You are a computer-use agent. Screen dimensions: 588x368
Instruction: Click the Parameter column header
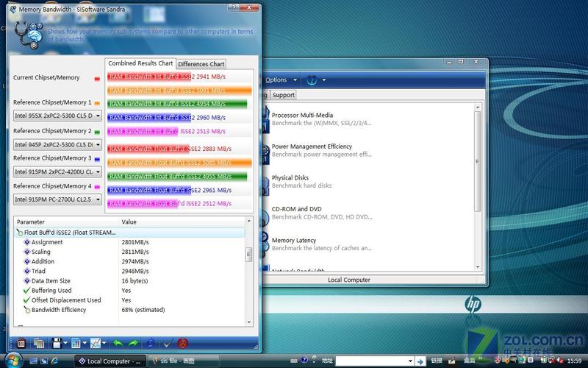[x=66, y=222]
